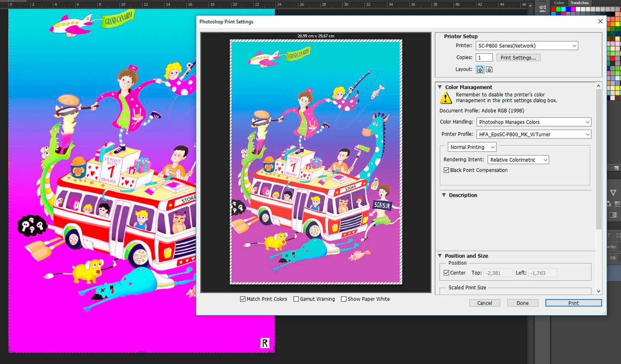Screen dimensions: 621x364
Task: Uncheck the Center position checkbox
Action: point(446,273)
